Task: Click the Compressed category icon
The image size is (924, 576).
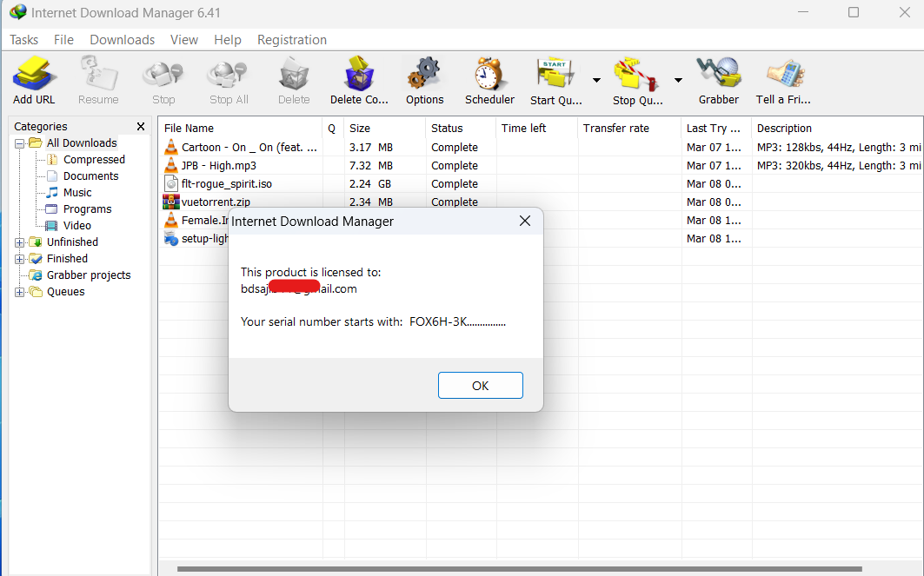Action: tap(52, 160)
